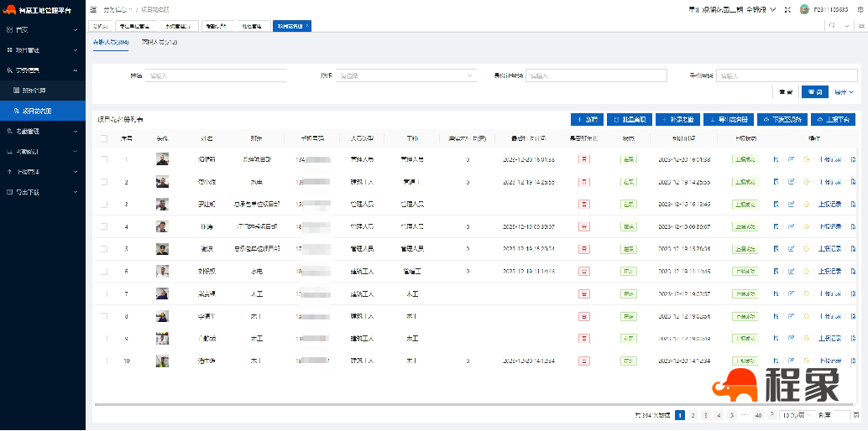Orange exit icon for row 10
This screenshot has width=868, height=431.
(807, 361)
